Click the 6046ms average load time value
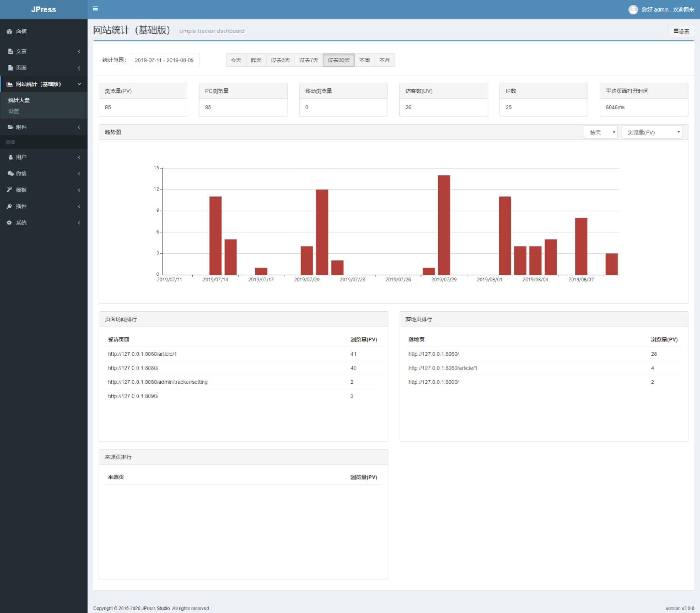Image resolution: width=700 pixels, height=613 pixels. tap(615, 107)
